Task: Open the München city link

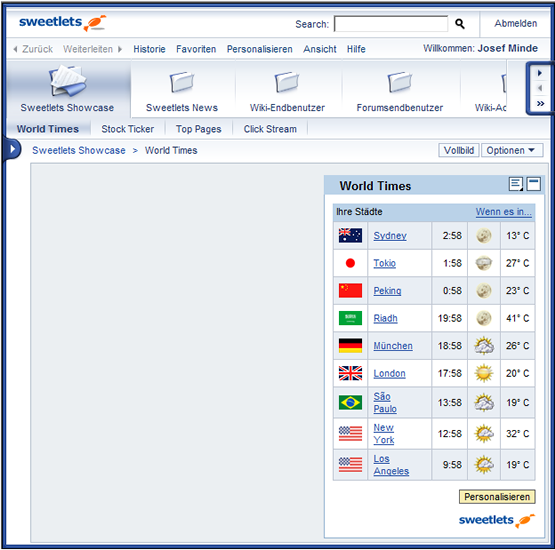Action: pos(393,346)
